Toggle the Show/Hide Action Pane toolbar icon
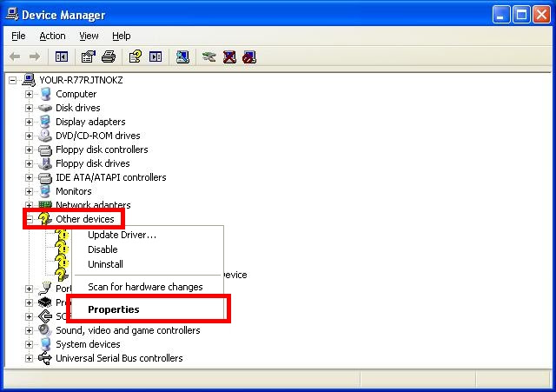Screen dimensions: 556x392 point(156,56)
